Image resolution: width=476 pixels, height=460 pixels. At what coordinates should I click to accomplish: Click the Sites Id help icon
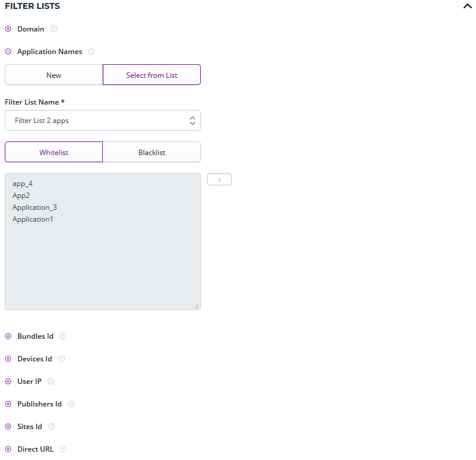coord(51,426)
